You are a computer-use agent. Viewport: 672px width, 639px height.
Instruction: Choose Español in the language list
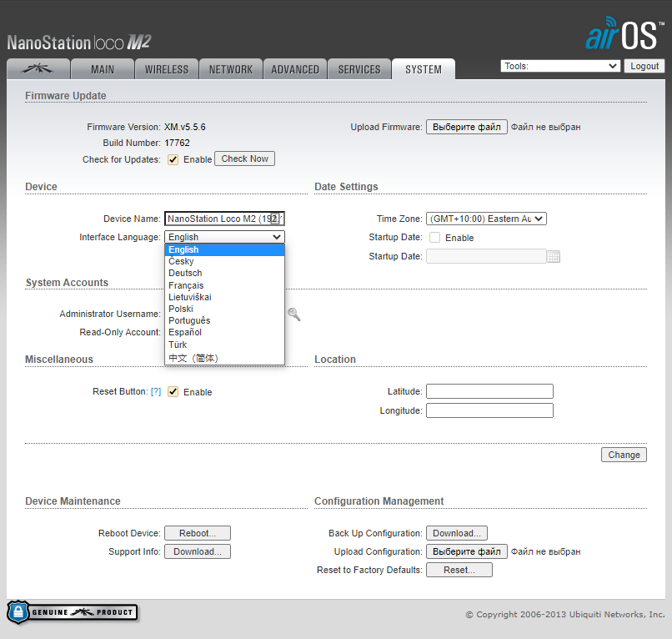point(224,332)
